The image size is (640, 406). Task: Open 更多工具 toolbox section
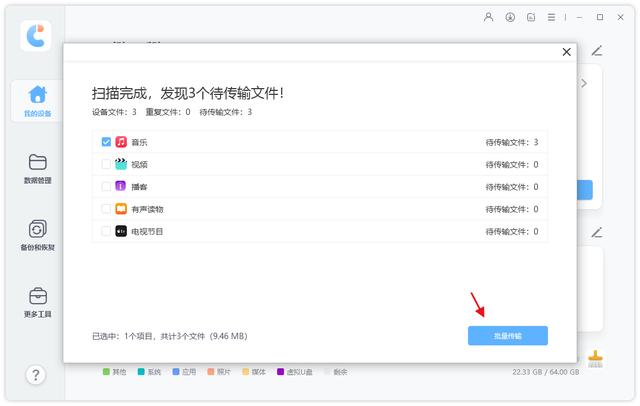37,302
